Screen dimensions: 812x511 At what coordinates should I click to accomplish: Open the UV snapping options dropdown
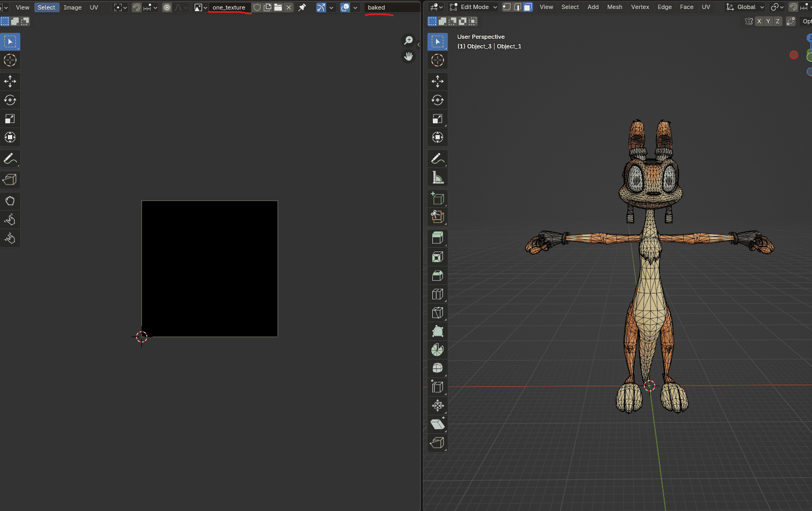coord(150,7)
